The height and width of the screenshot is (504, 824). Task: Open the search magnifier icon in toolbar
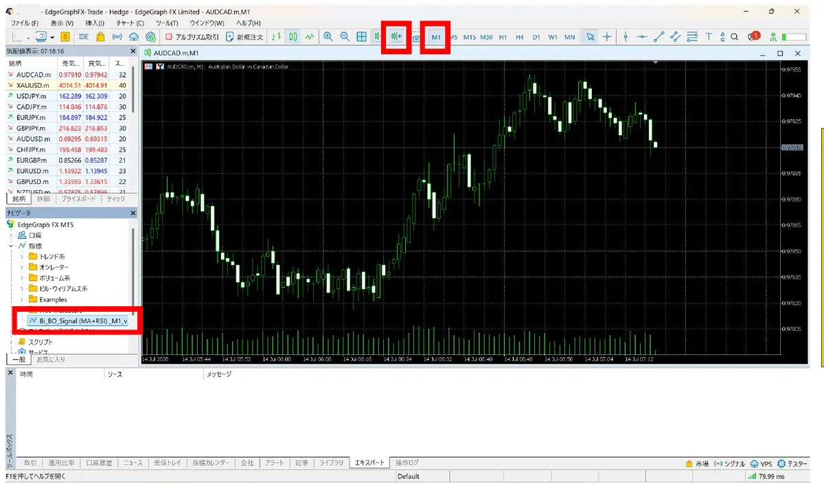[734, 36]
